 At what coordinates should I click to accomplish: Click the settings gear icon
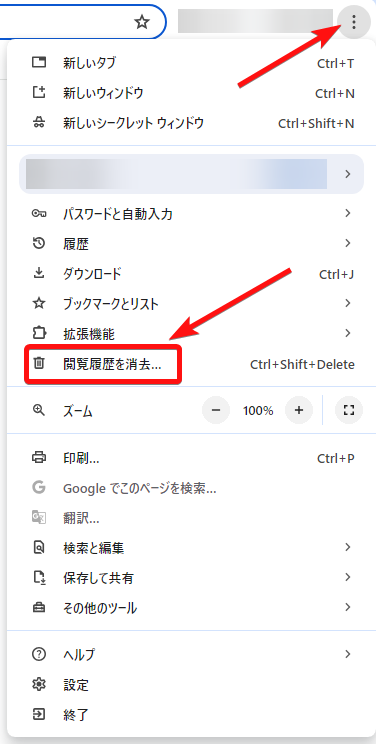(x=39, y=684)
